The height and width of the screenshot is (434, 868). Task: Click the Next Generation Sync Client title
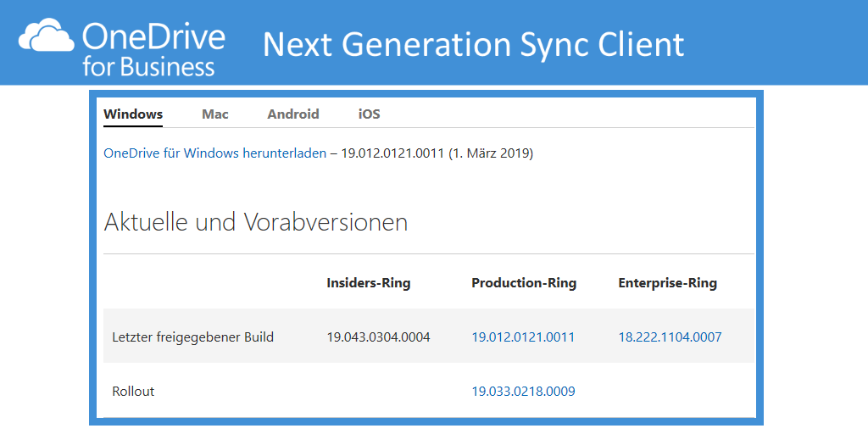click(473, 43)
